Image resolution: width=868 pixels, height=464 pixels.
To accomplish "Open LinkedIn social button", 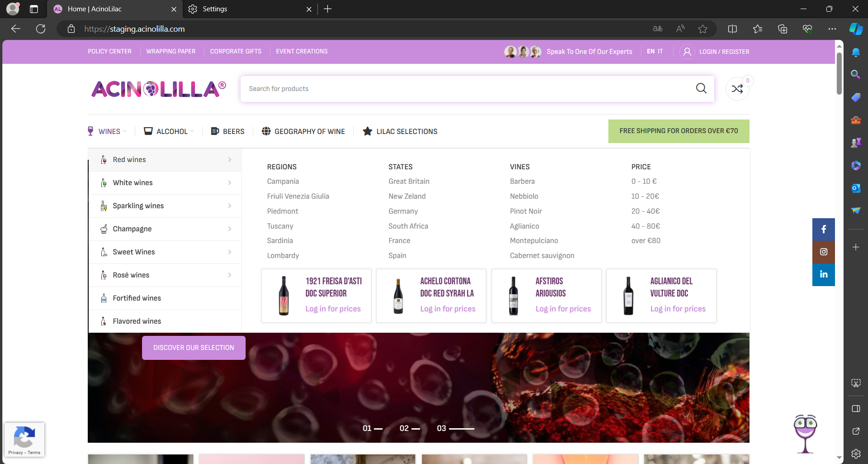I will click(824, 275).
